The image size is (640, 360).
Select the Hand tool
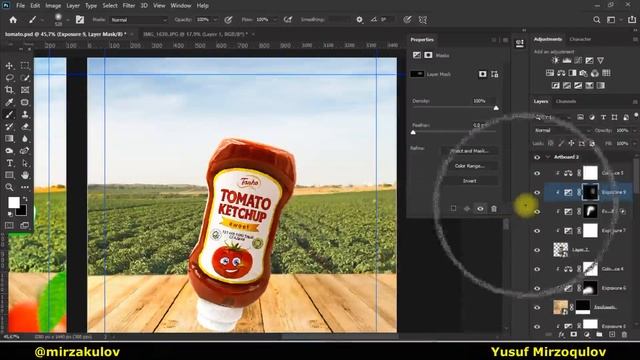(x=25, y=175)
